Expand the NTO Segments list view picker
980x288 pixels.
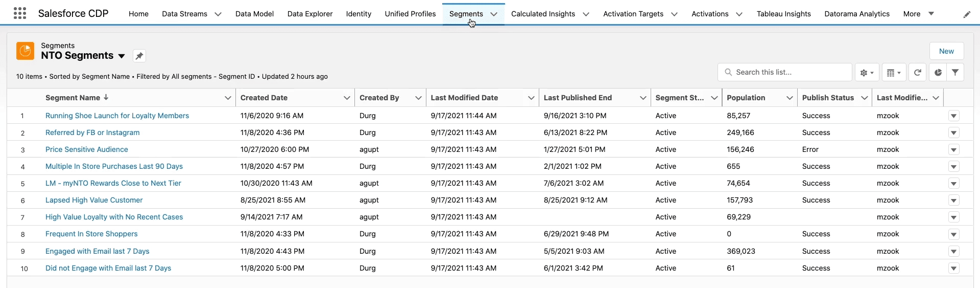click(x=122, y=56)
